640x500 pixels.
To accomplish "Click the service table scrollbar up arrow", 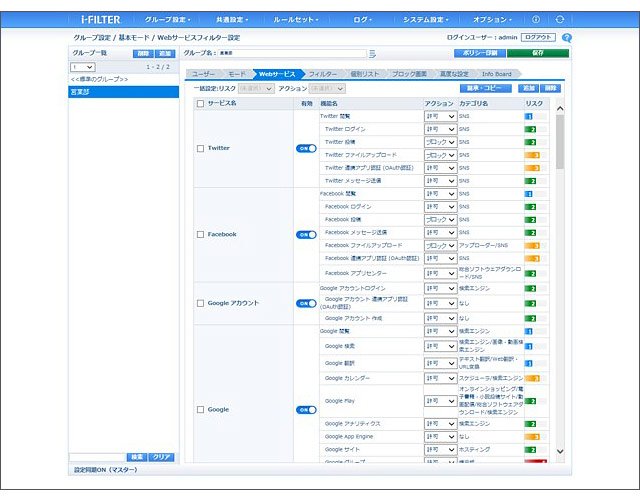I will click(x=560, y=109).
